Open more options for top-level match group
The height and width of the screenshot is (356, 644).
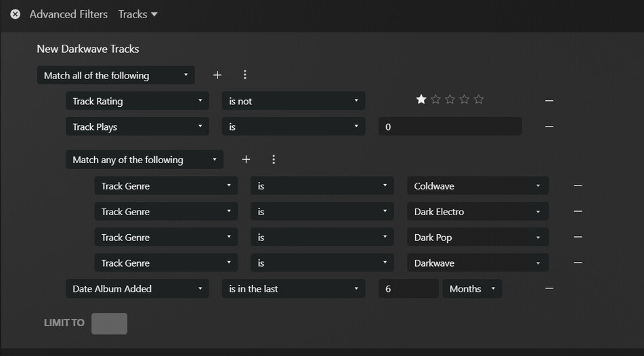(x=245, y=75)
